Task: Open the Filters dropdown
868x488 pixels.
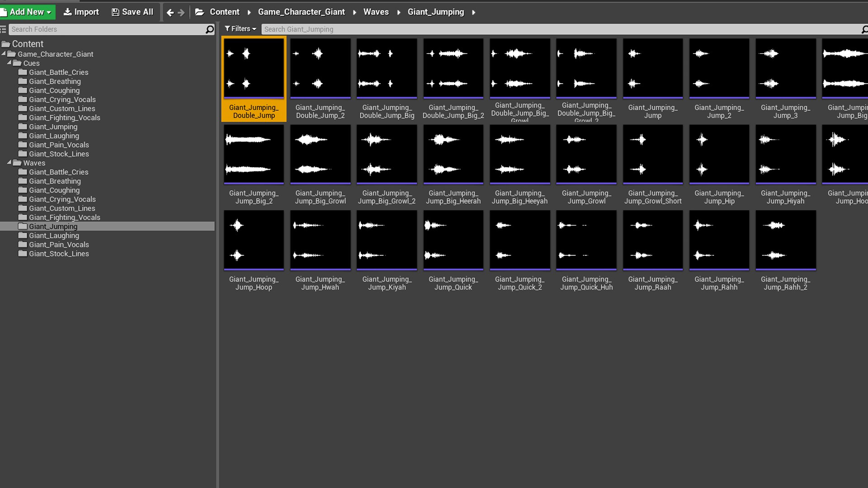Action: coord(241,29)
